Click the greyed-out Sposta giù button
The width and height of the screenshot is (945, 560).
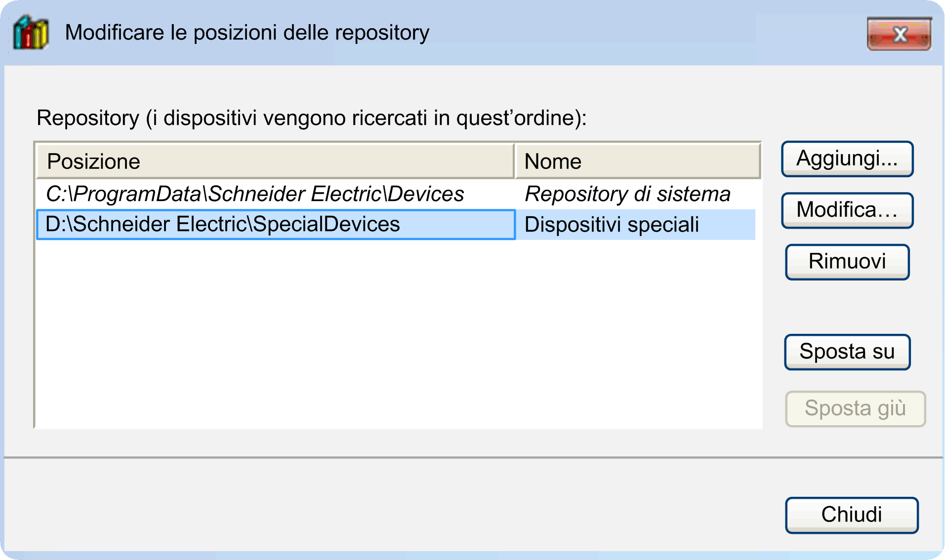pyautogui.click(x=855, y=409)
